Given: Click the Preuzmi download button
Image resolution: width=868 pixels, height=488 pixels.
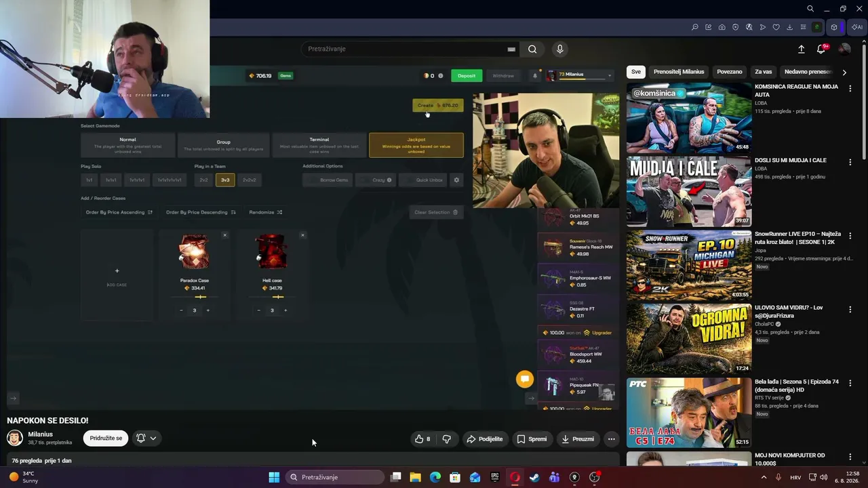Looking at the screenshot, I should tap(577, 439).
